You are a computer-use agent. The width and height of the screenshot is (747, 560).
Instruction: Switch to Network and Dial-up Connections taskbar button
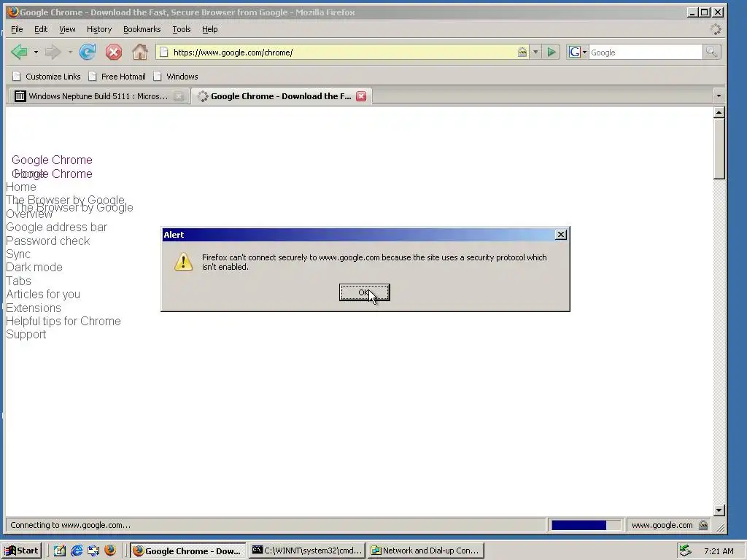coord(426,551)
